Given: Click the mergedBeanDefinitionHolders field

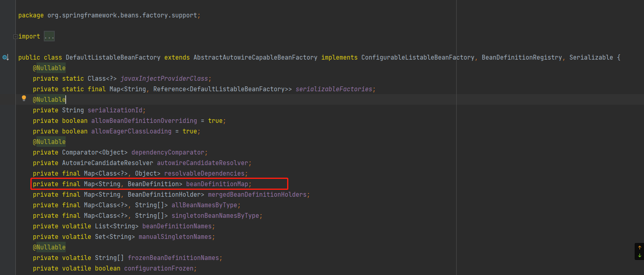Looking at the screenshot, I should click(x=257, y=195).
